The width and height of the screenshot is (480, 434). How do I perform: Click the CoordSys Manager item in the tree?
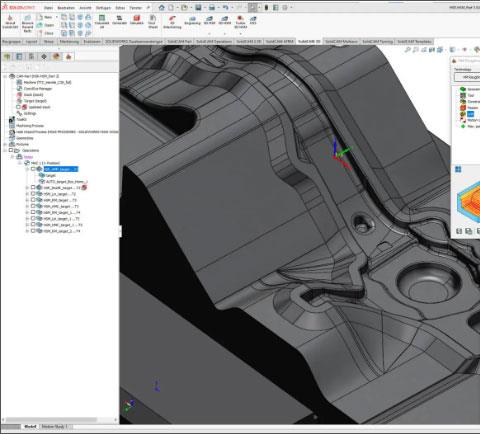(38, 89)
